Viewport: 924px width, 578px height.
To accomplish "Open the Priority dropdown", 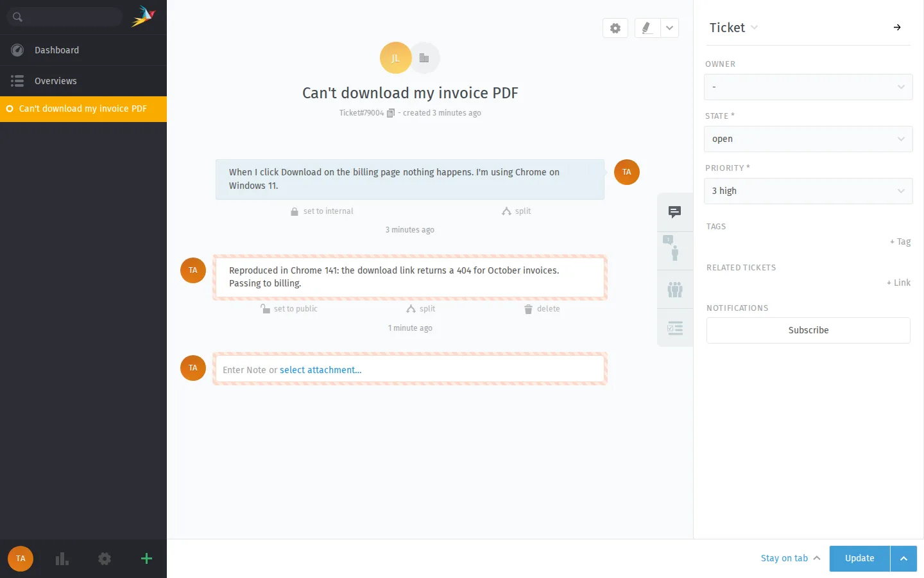I will 809,191.
